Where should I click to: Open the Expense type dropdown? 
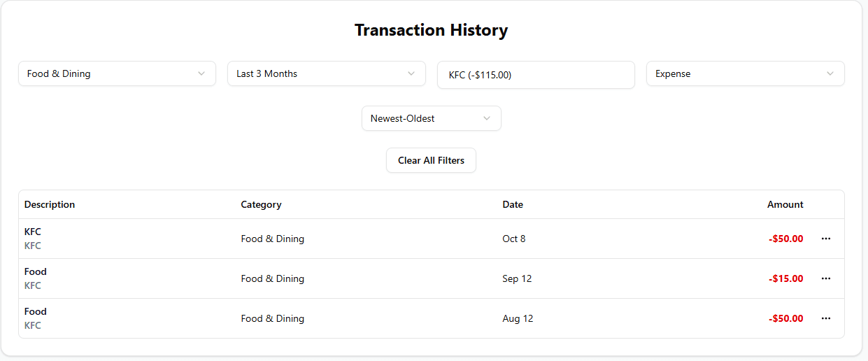pos(734,73)
